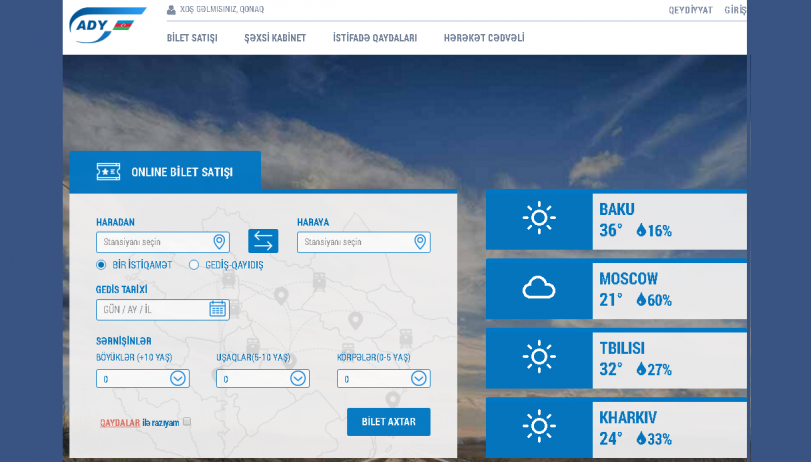Open the Körpələr (0-5 yaş) passenger dropdown
This screenshot has height=462, width=811.
(384, 379)
